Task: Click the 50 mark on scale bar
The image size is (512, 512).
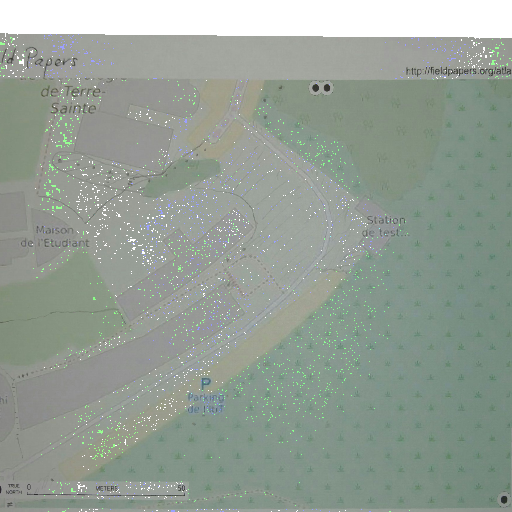Action: click(x=181, y=488)
